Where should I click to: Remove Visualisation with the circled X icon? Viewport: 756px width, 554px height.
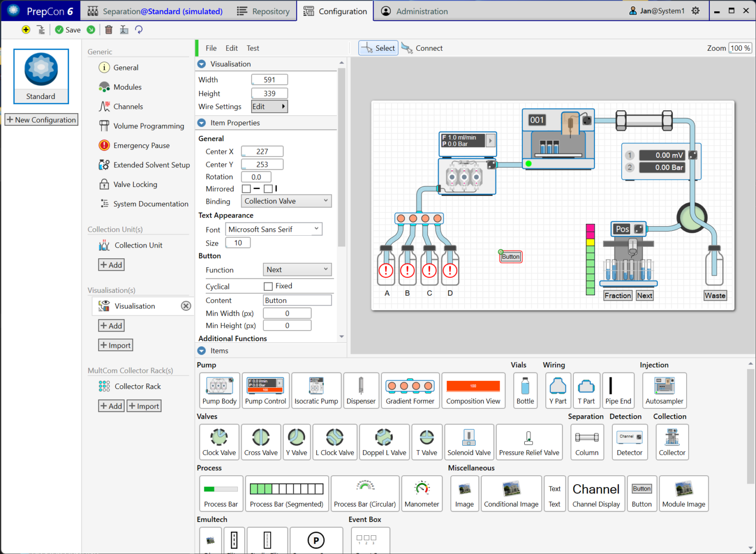pos(186,306)
